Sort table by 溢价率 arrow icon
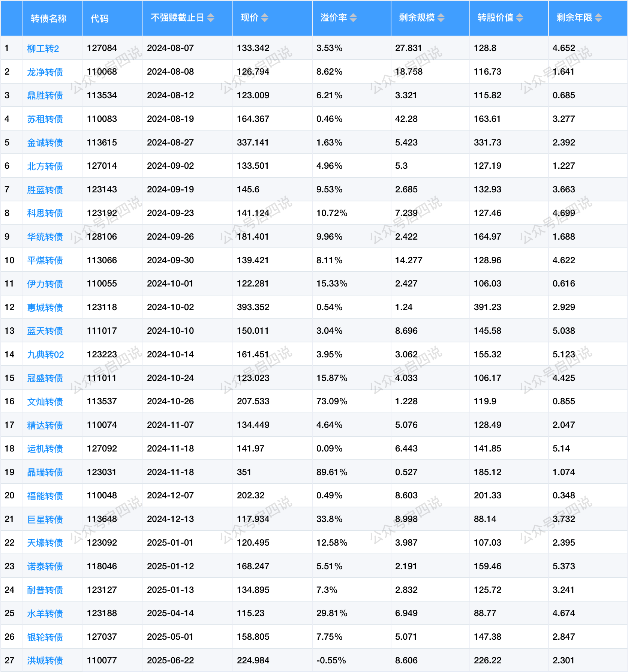 (353, 18)
